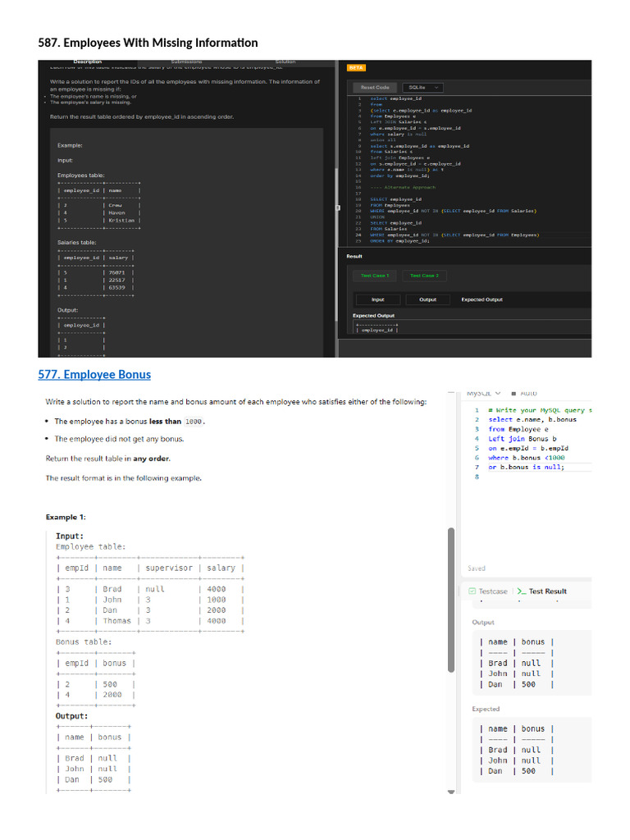Switch to the Testcase tab label
This screenshot has height=840, width=630.
[493, 591]
